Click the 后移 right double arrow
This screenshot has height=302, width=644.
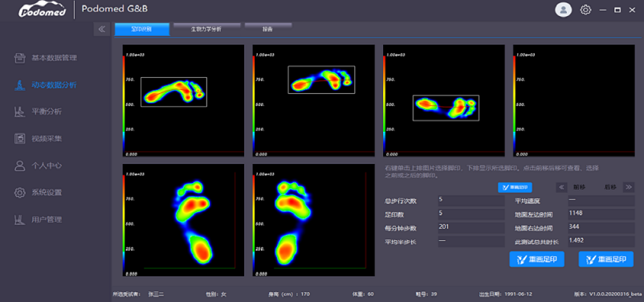(629, 187)
